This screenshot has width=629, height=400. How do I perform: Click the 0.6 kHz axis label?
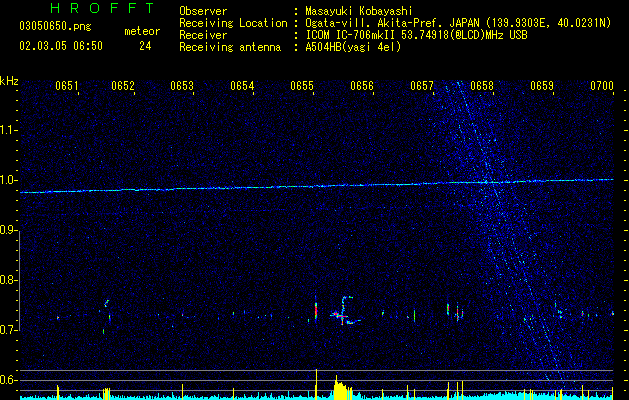(x=8, y=380)
